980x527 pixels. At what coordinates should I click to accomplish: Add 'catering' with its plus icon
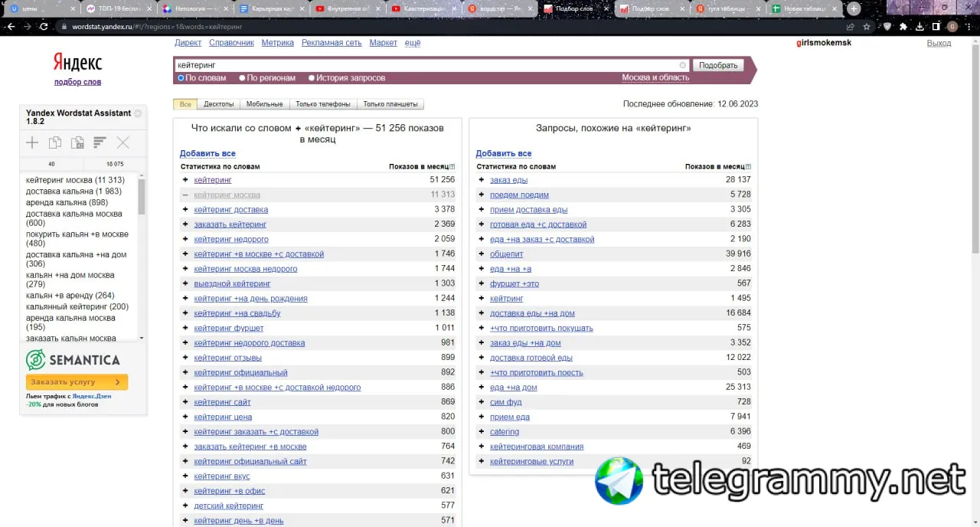click(482, 431)
